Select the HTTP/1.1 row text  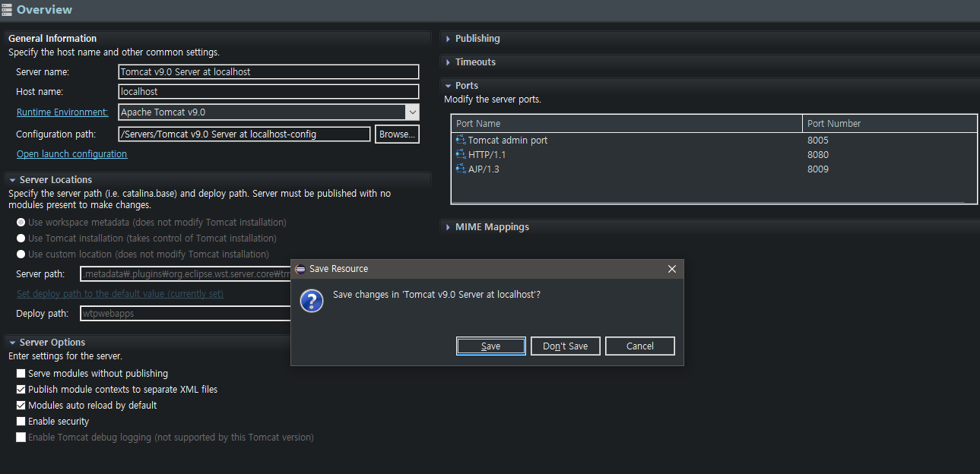[x=487, y=155]
